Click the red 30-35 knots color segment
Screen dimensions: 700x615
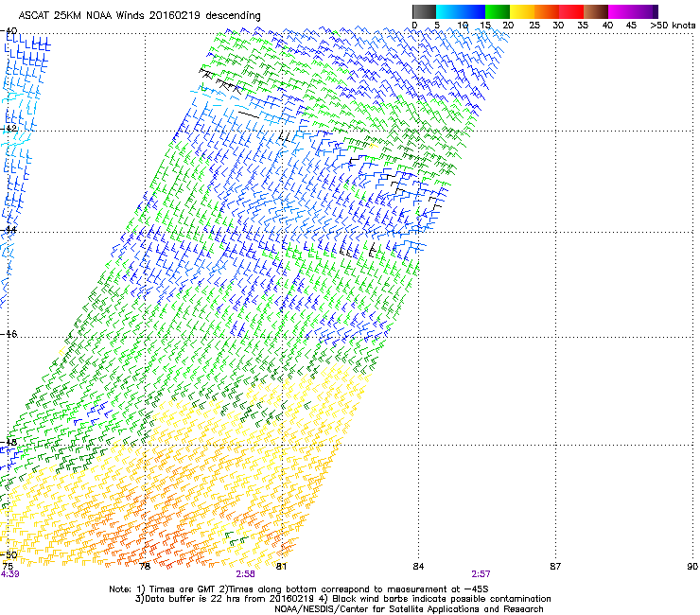pyautogui.click(x=571, y=11)
